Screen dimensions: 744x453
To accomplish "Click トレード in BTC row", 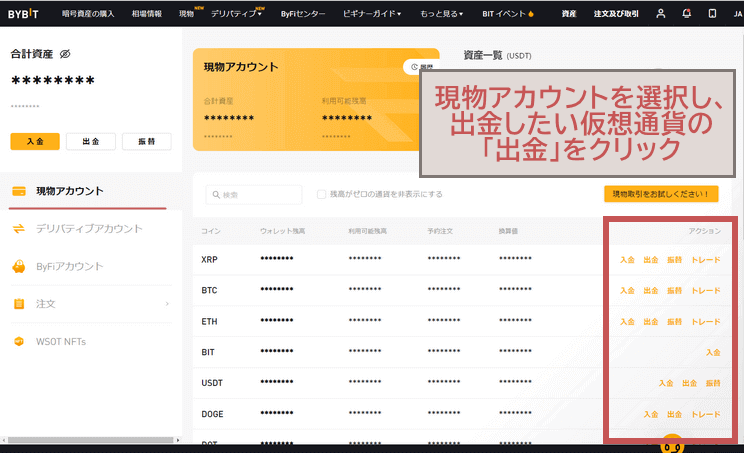I will point(706,290).
